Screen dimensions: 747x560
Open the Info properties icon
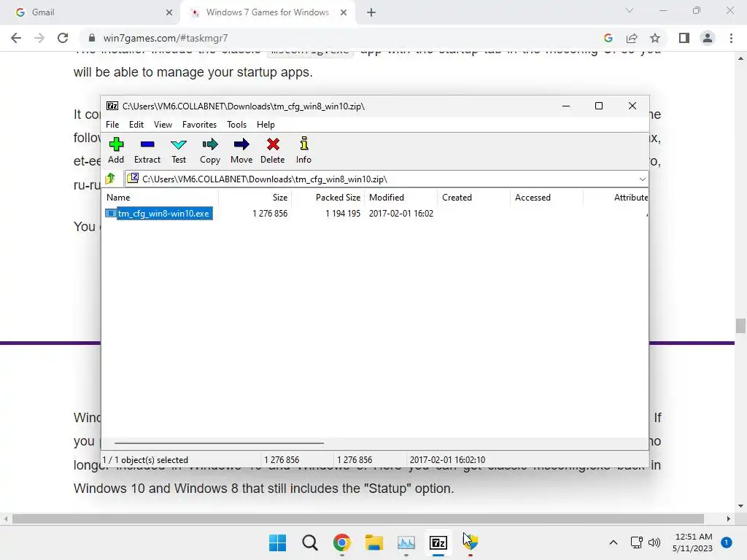tap(303, 150)
